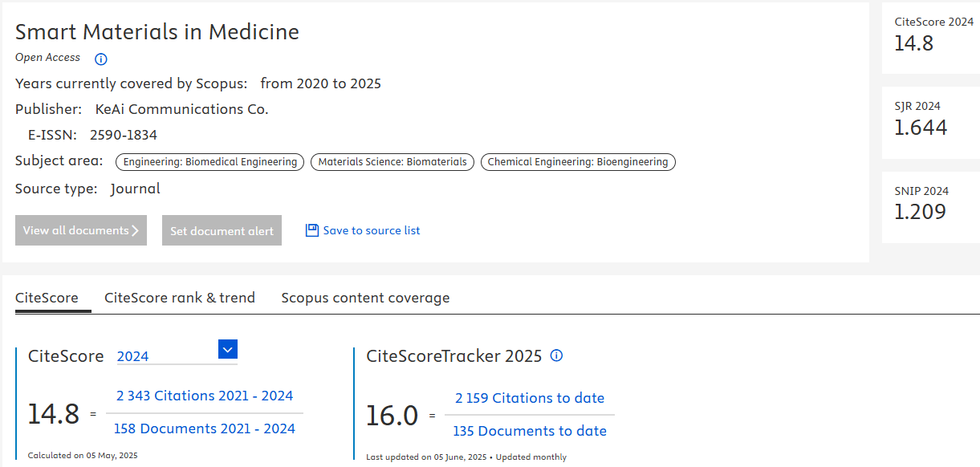Open the CiteScore year dropdown arrow

[x=228, y=349]
